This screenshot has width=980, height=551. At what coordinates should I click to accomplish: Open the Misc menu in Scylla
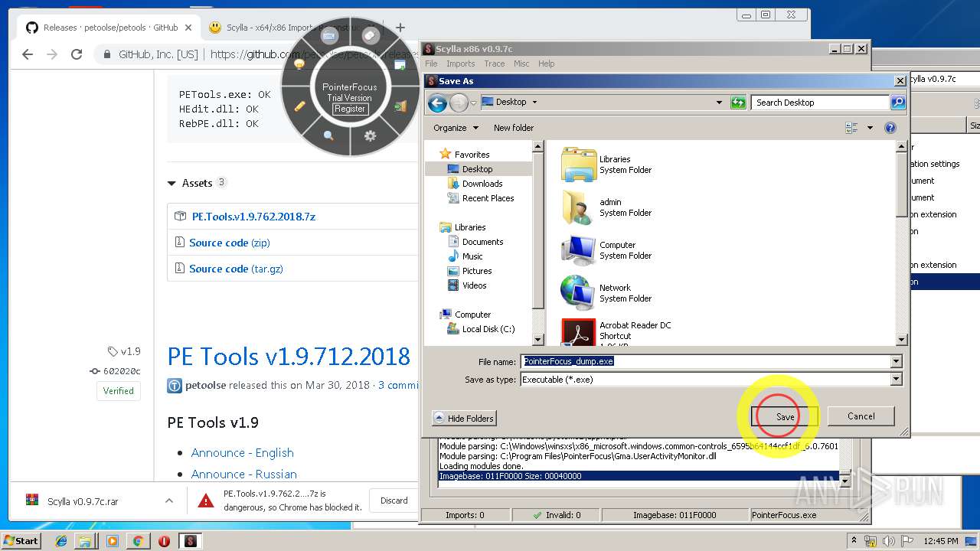coord(521,64)
